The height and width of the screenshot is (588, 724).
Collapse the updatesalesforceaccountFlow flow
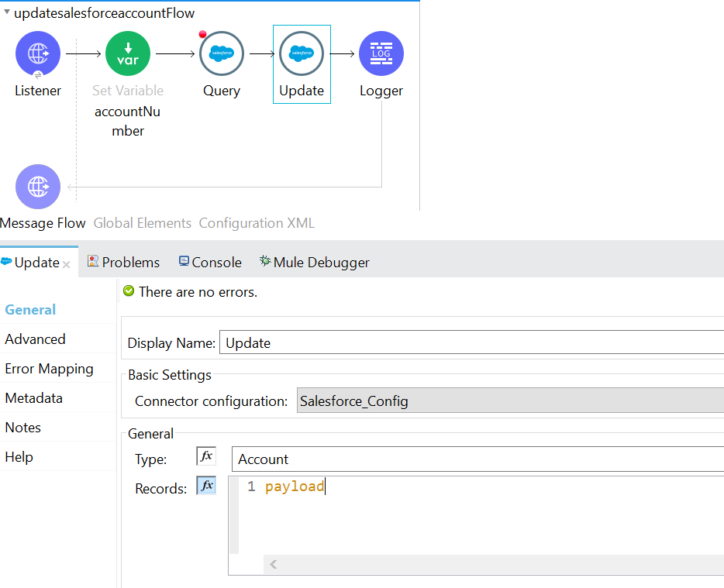point(7,12)
